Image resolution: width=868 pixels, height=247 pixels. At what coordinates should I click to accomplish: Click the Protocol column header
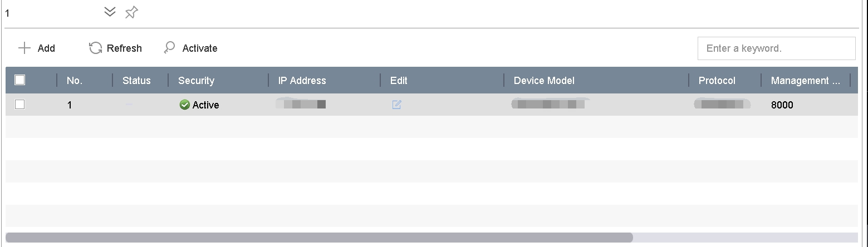coord(717,81)
